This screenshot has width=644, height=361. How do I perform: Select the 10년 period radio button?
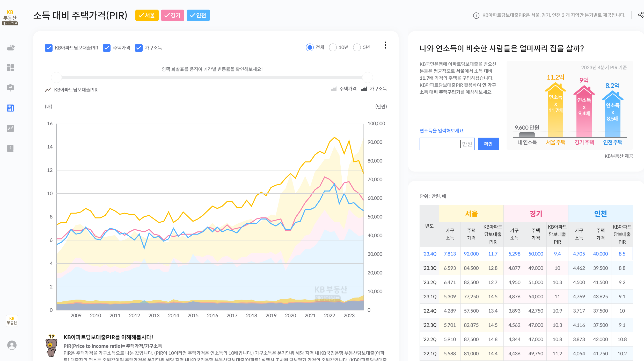pyautogui.click(x=333, y=47)
